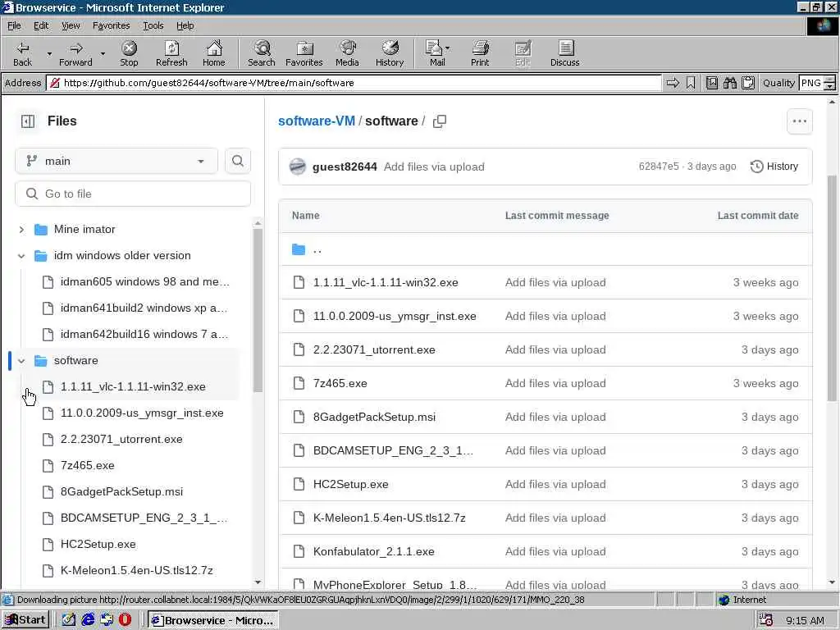
Task: Click the Go to file search field
Action: tap(133, 194)
